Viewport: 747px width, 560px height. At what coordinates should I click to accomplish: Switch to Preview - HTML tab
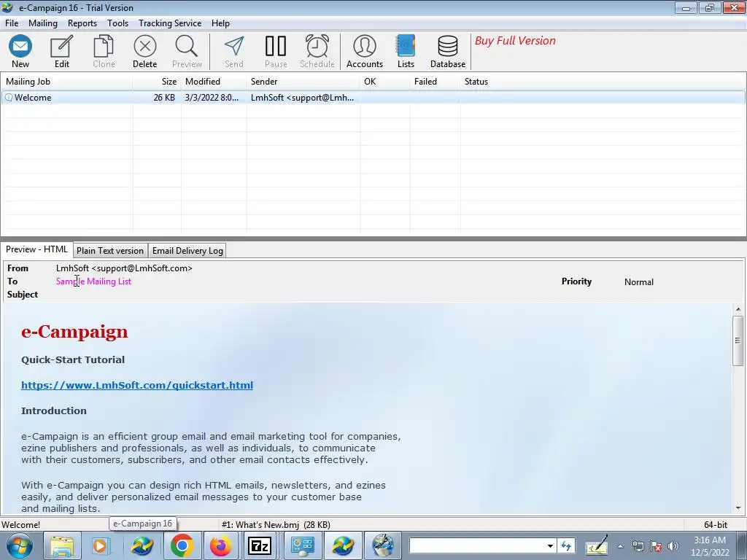point(36,249)
